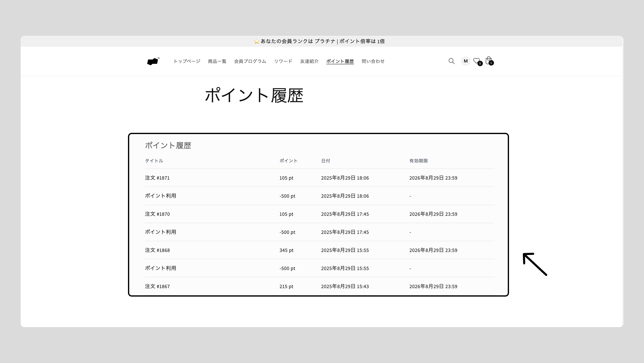Image resolution: width=644 pixels, height=363 pixels.
Task: Select the 注文 #1867 history entry
Action: 157,286
